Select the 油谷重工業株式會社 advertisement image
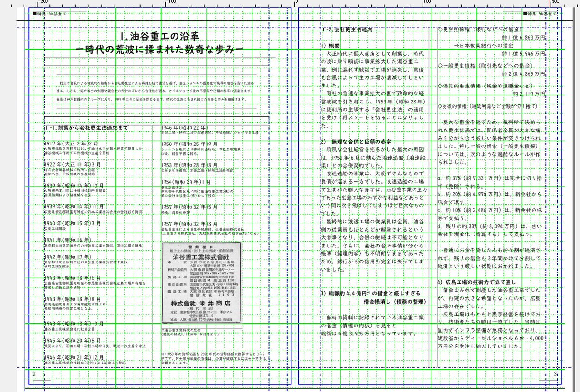The width and height of the screenshot is (580, 392). [x=202, y=283]
